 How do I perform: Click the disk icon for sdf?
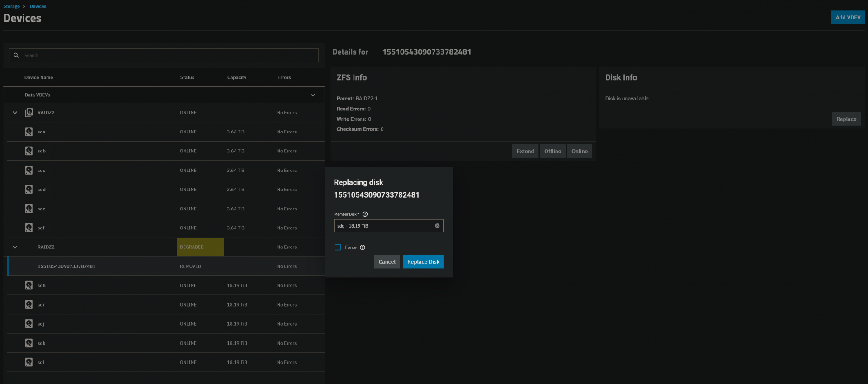pyautogui.click(x=29, y=228)
